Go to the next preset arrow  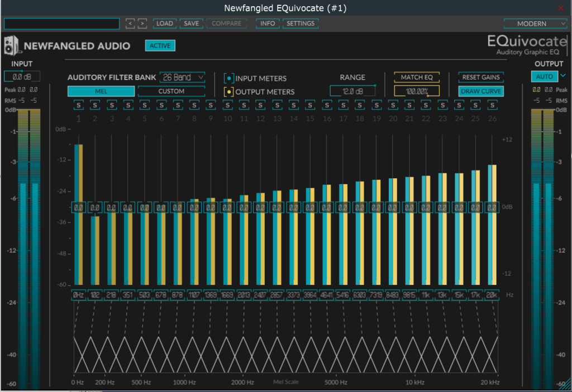(x=142, y=23)
